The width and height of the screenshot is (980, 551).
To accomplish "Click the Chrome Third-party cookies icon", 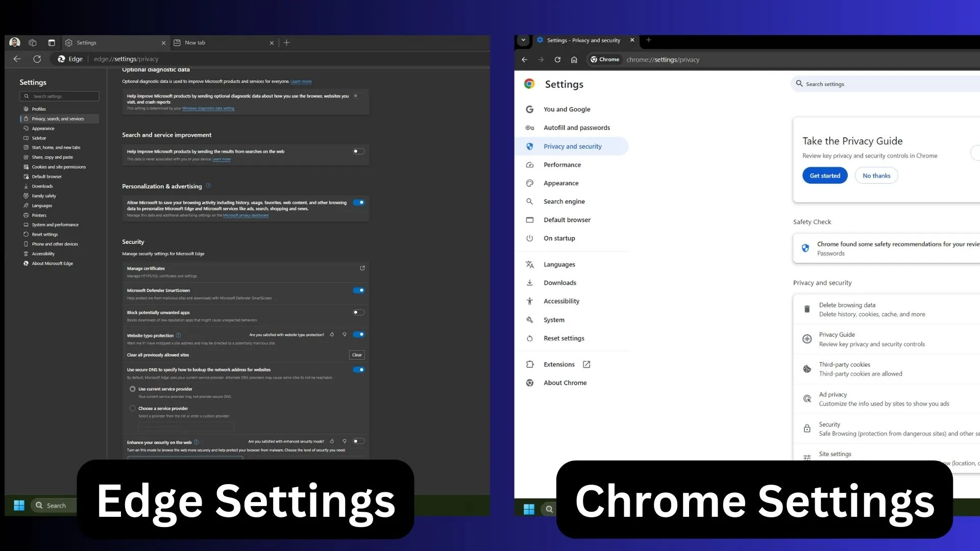I will pos(806,369).
